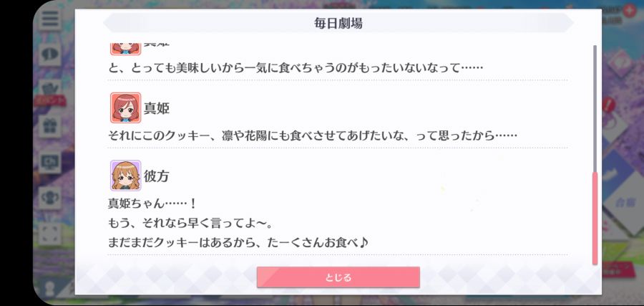Click the 毎日劇場 title header
The image size is (644, 306).
tap(338, 23)
